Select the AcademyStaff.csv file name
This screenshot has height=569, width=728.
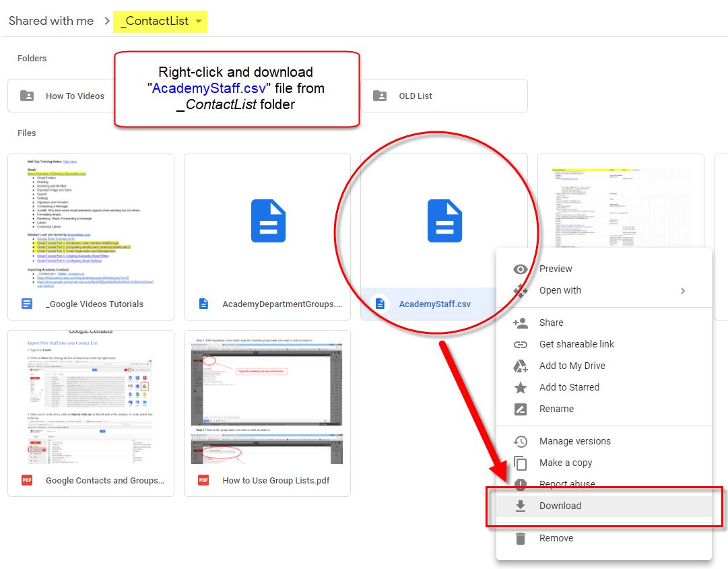435,304
